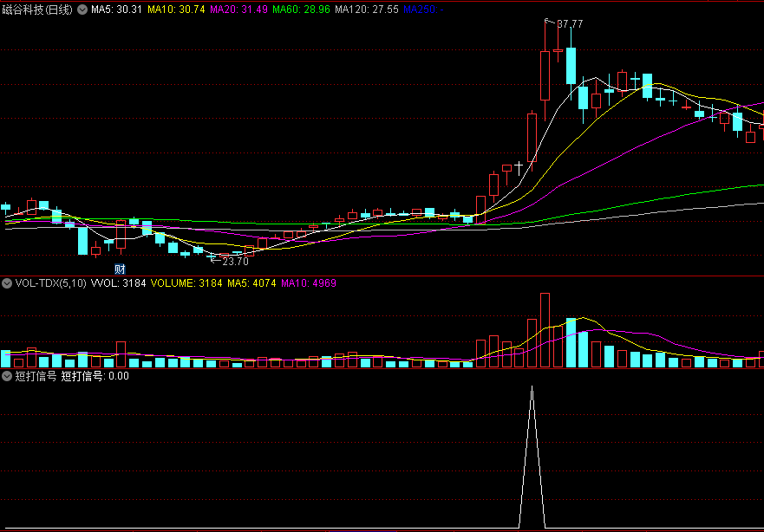
Task: Select the MA20: 31.49 label
Action: (x=238, y=10)
